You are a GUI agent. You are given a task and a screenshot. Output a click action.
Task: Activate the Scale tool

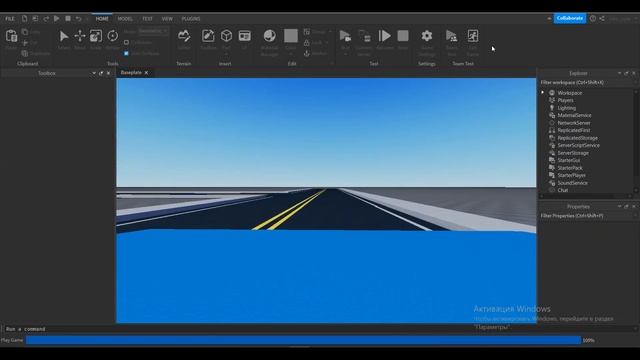click(x=96, y=36)
